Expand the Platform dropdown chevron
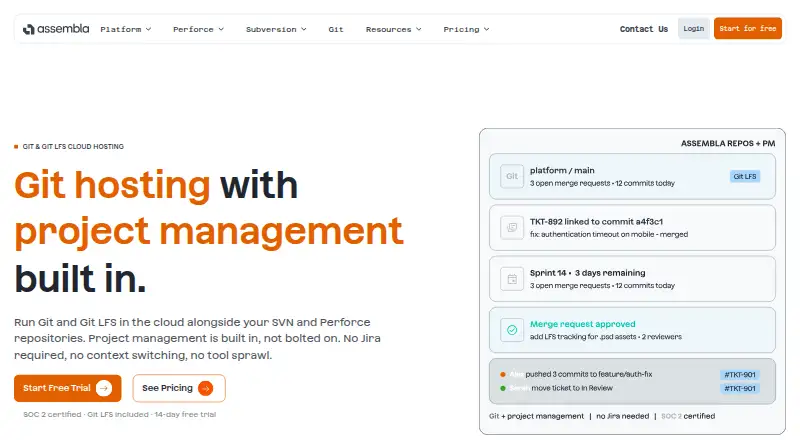 point(148,29)
